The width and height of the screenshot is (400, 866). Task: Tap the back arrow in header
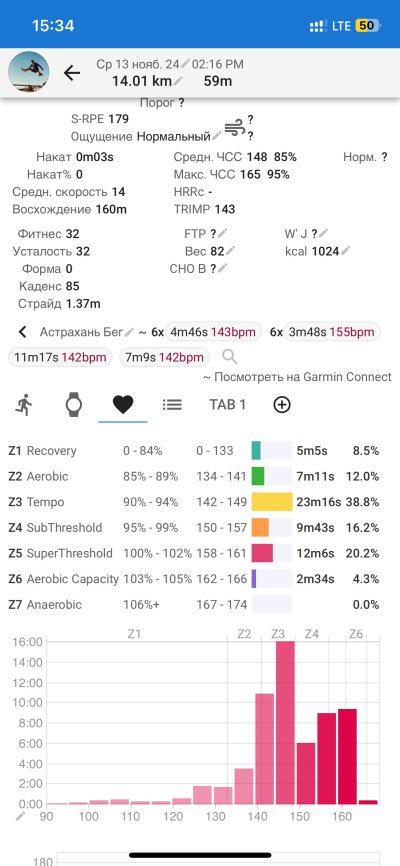tap(72, 72)
